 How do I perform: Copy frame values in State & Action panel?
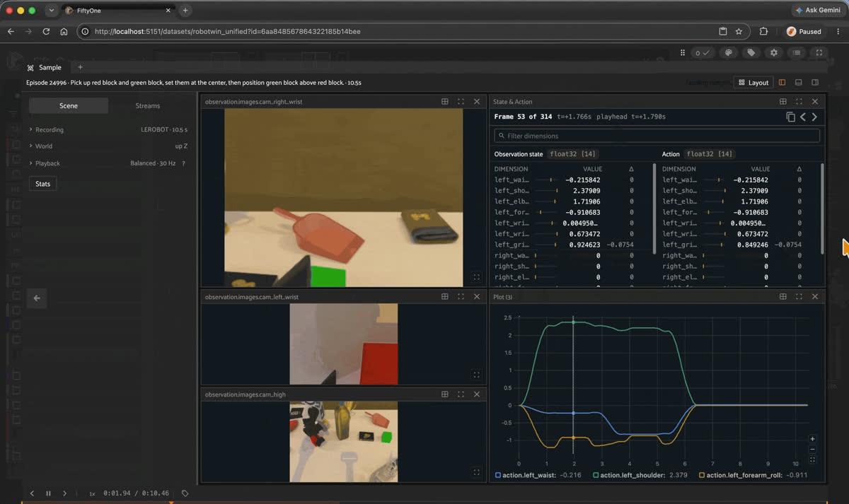click(x=790, y=117)
